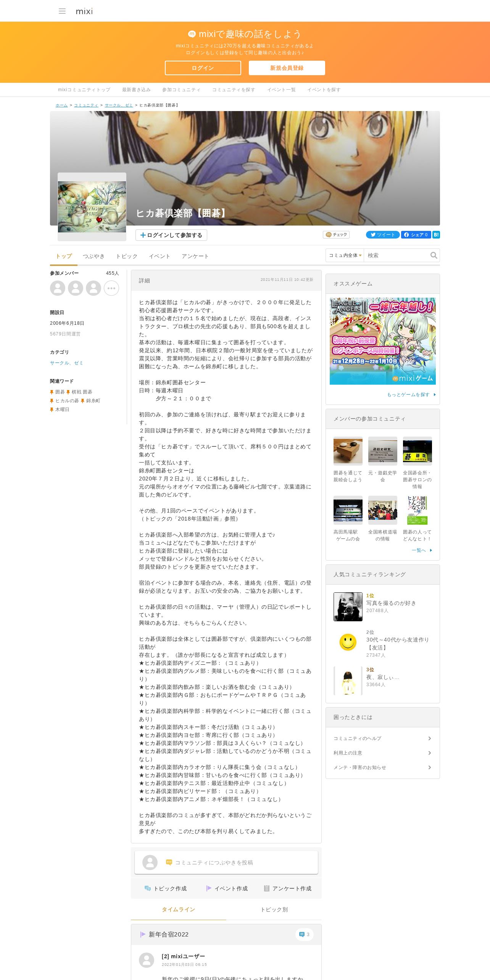Image resolution: width=490 pixels, height=980 pixels.
Task: Expand メンテ・障害のお知らせ chevron
Action: pos(429,767)
